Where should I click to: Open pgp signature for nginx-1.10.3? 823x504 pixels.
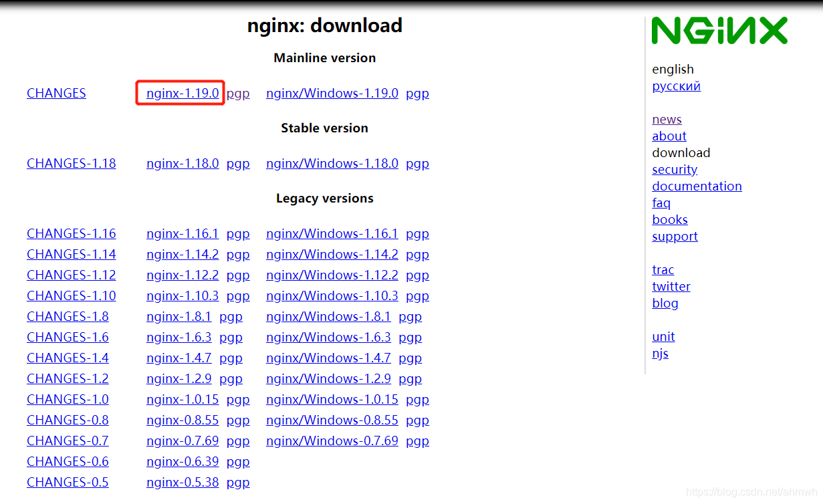[x=238, y=296]
